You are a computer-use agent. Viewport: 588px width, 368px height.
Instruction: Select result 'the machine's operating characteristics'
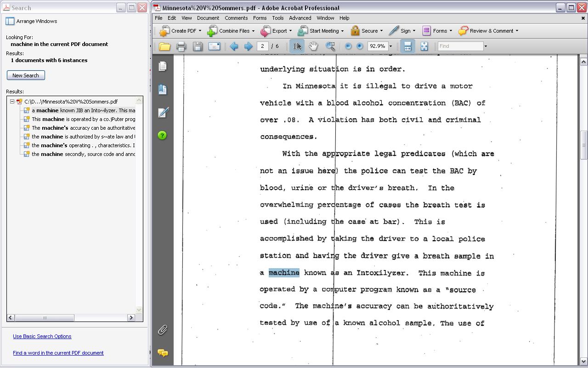coord(83,145)
